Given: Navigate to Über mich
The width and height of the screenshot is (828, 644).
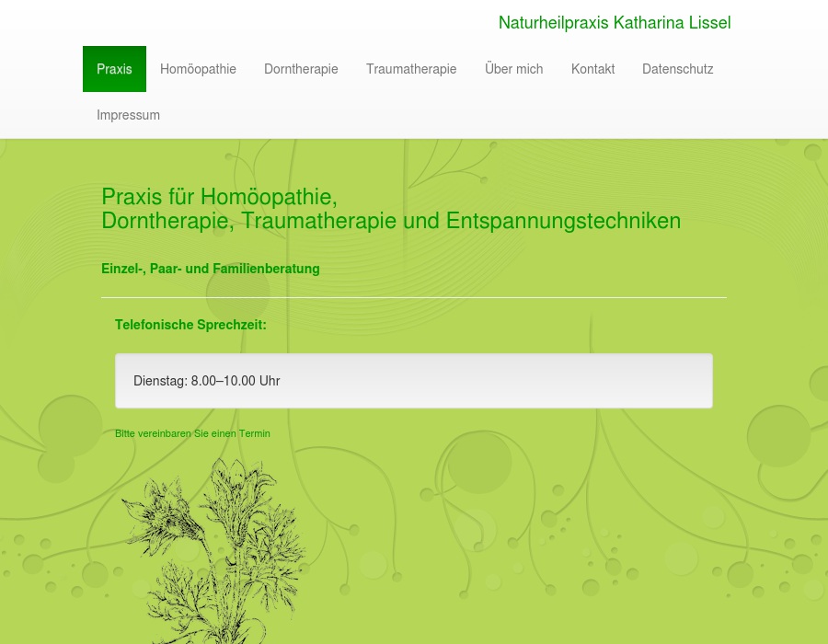Looking at the screenshot, I should (x=513, y=69).
